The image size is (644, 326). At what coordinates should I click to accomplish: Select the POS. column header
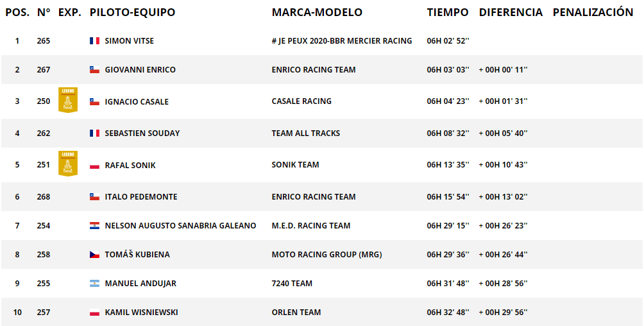pyautogui.click(x=17, y=12)
